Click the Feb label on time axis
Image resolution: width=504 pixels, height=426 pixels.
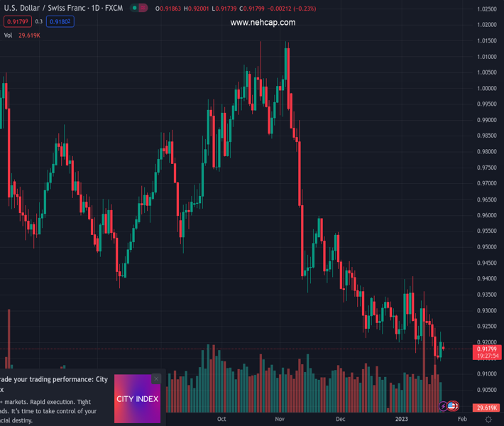point(462,419)
